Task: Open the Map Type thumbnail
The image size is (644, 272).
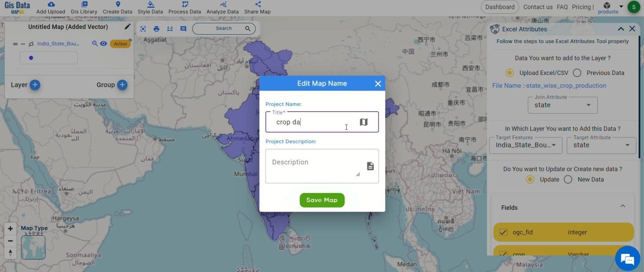Action: [33, 247]
